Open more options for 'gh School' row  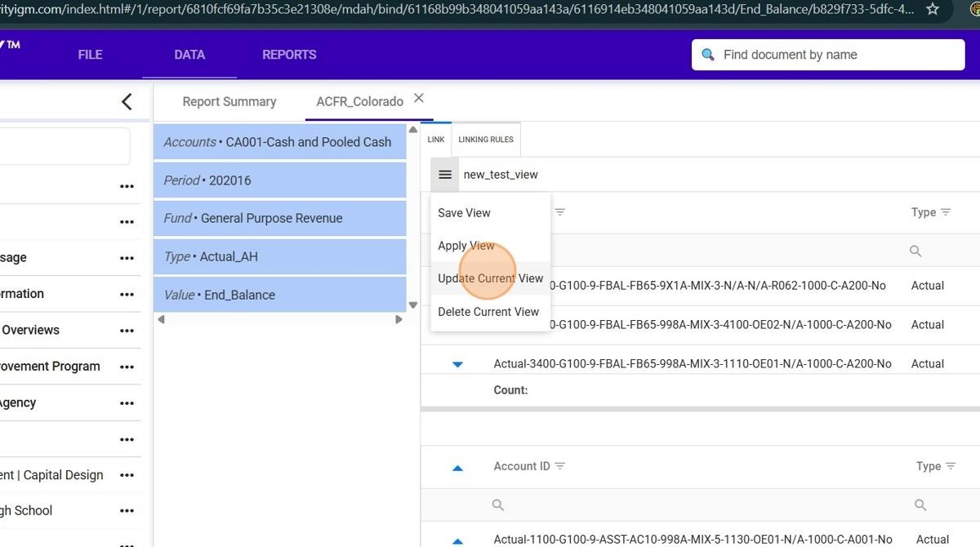(x=127, y=511)
